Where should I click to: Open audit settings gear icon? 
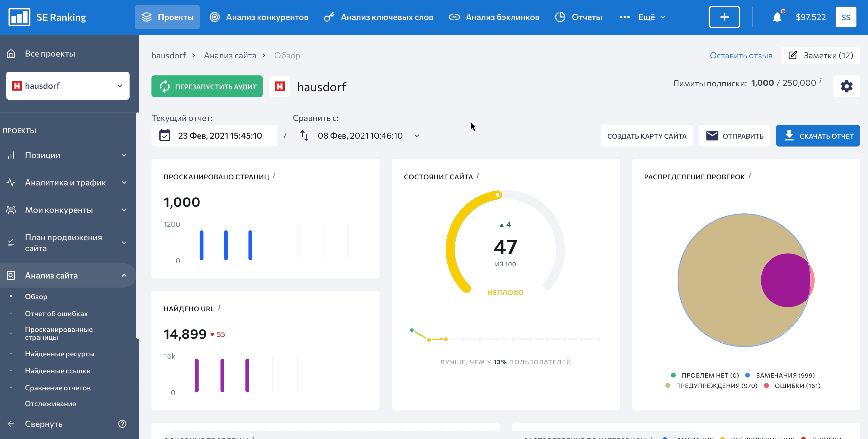(846, 86)
